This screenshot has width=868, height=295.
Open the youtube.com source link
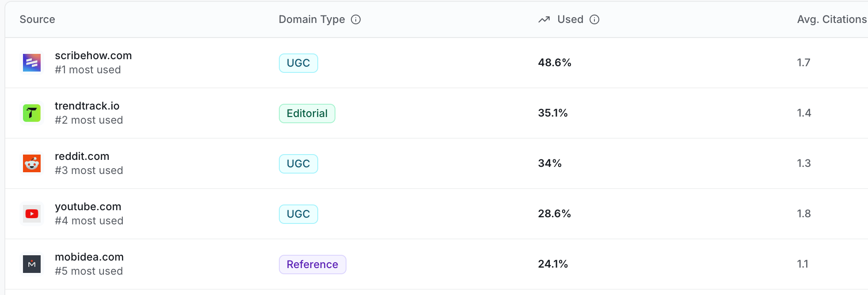88,207
